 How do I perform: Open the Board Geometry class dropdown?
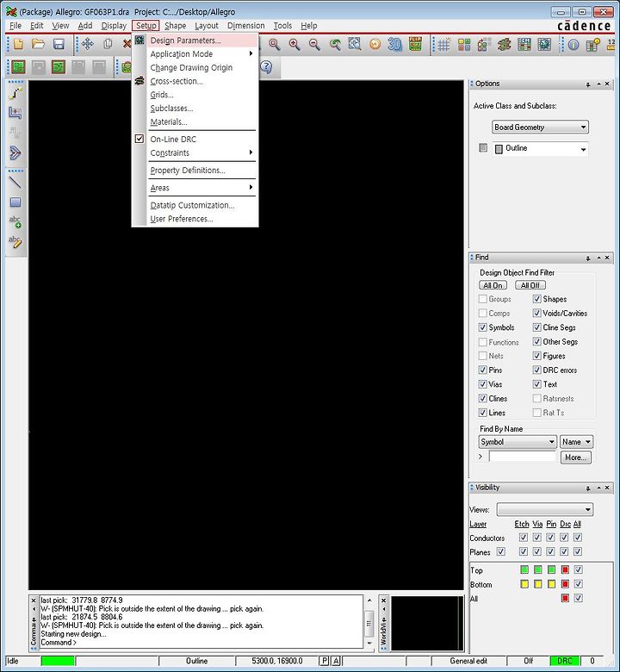(x=540, y=128)
